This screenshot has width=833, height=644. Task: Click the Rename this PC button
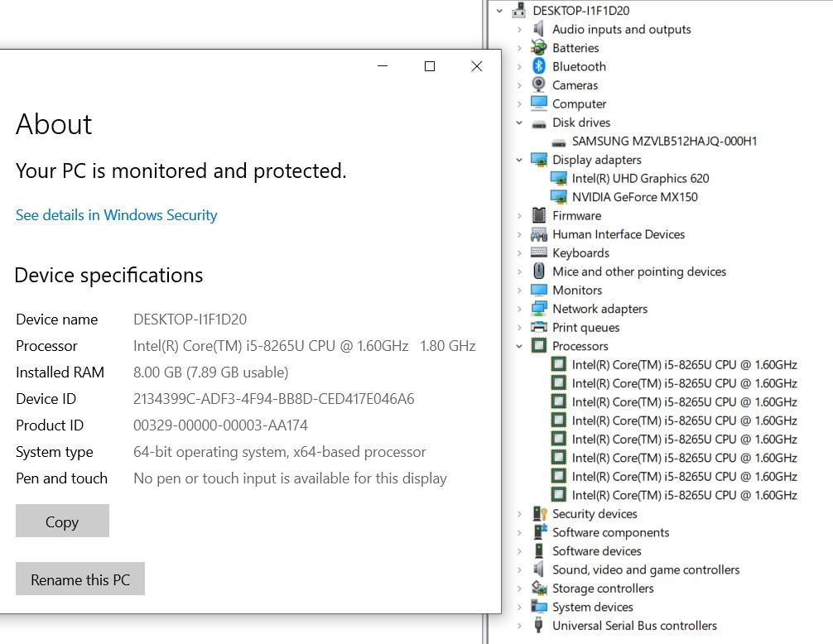[80, 579]
